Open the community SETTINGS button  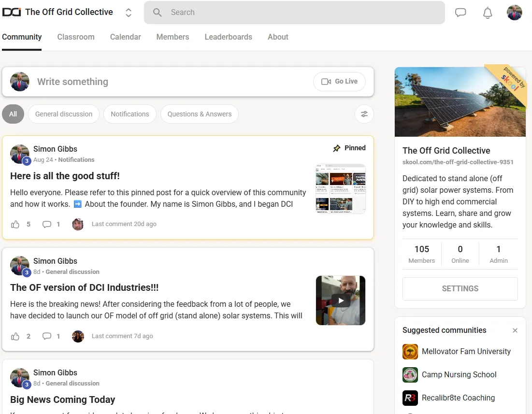pos(460,288)
